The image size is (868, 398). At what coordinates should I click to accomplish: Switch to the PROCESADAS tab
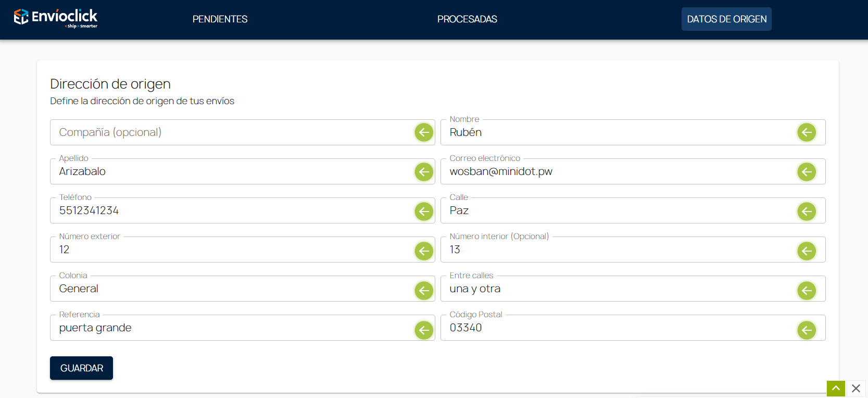point(467,19)
